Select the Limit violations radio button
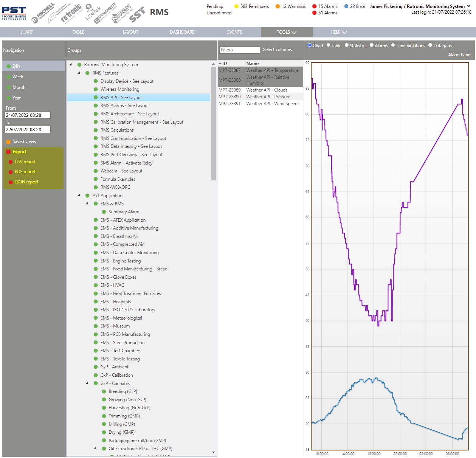This screenshot has height=458, width=476. [393, 45]
